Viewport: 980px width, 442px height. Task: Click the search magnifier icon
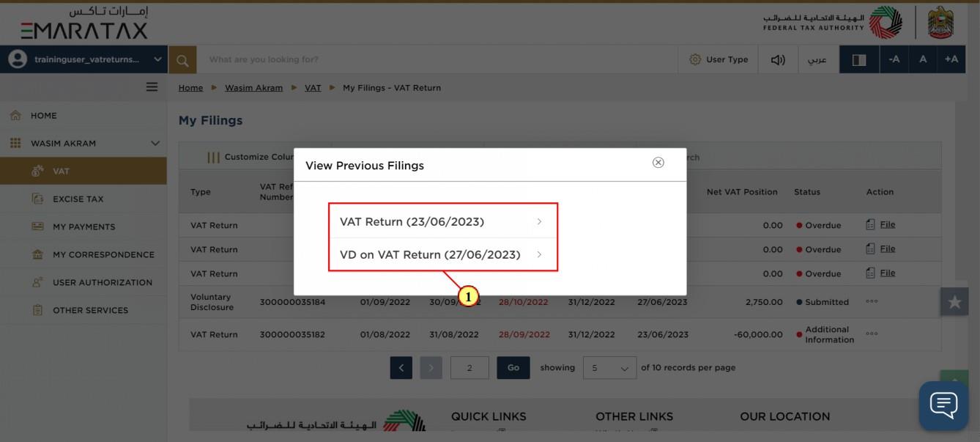[x=182, y=60]
